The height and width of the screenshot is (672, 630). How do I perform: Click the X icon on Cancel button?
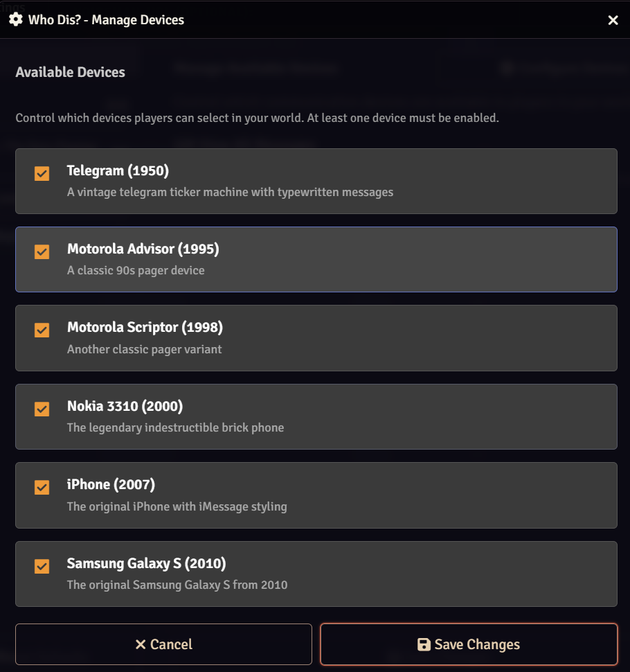tap(141, 644)
